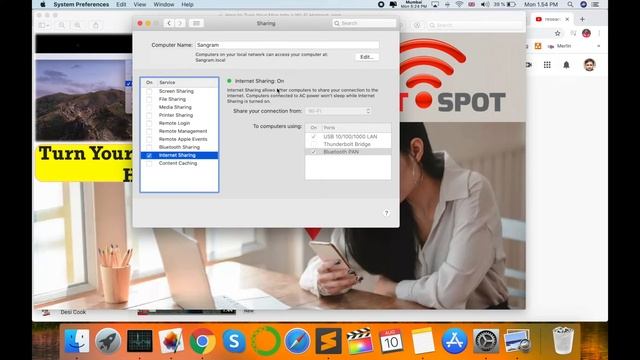Select Content Caching service row
This screenshot has height=360, width=640.
[179, 163]
